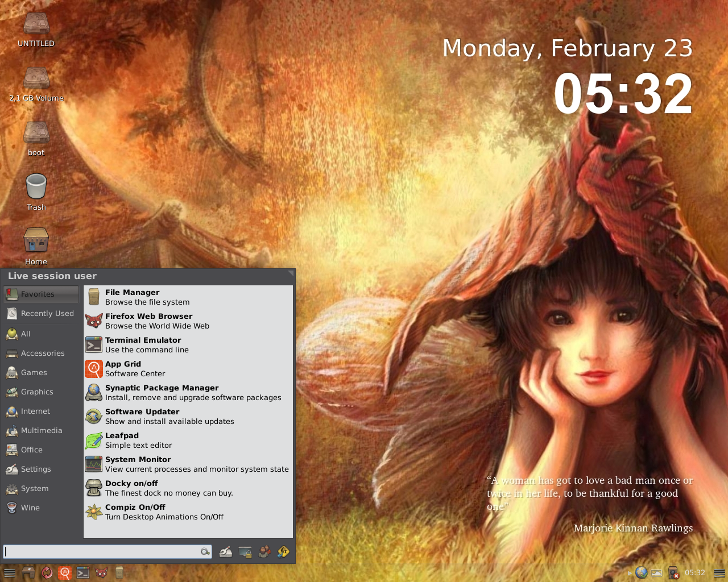Viewport: 728px width, 582px height.
Task: Select the Docky on/off entry
Action: click(x=188, y=488)
